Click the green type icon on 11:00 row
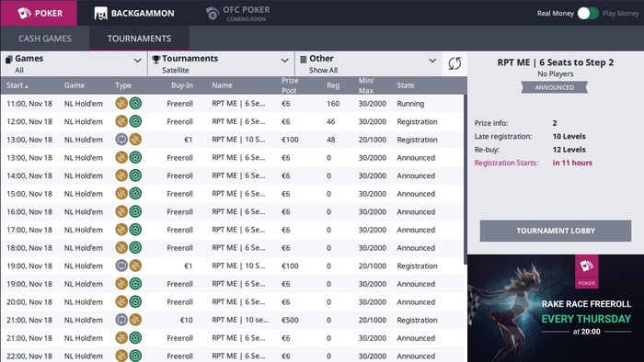The width and height of the screenshot is (644, 362). (x=135, y=103)
